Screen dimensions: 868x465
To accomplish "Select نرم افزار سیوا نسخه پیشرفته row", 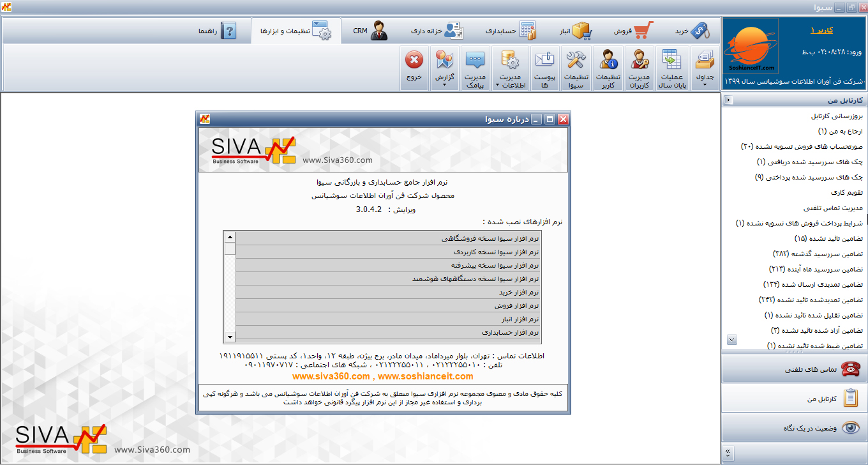I will (x=388, y=265).
